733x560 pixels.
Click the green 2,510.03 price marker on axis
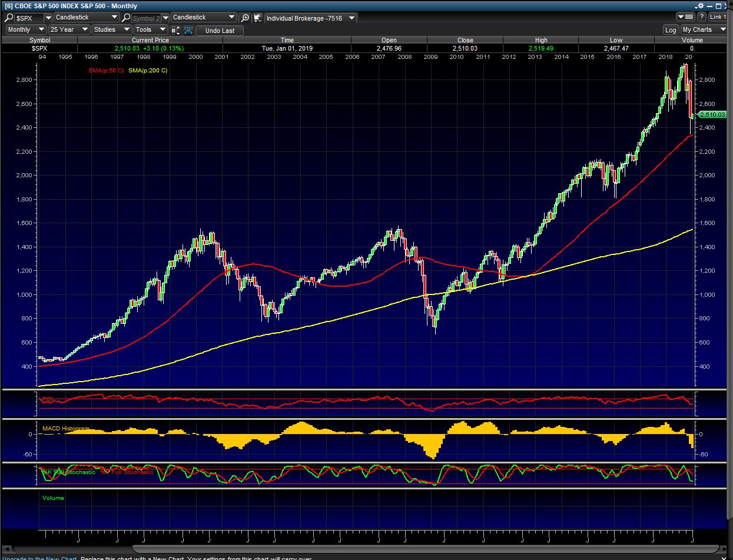click(x=712, y=115)
